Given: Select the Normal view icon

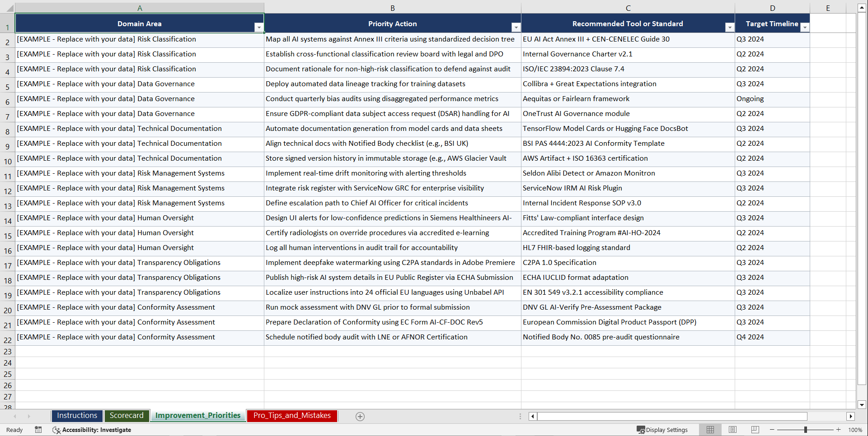Looking at the screenshot, I should point(710,430).
